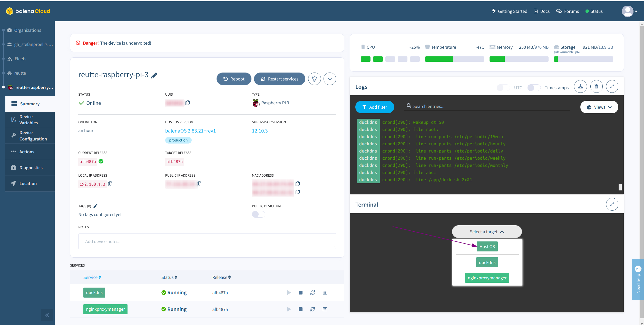Select nginxproxymanager as terminal target
Image resolution: width=644 pixels, height=325 pixels.
coord(487,278)
